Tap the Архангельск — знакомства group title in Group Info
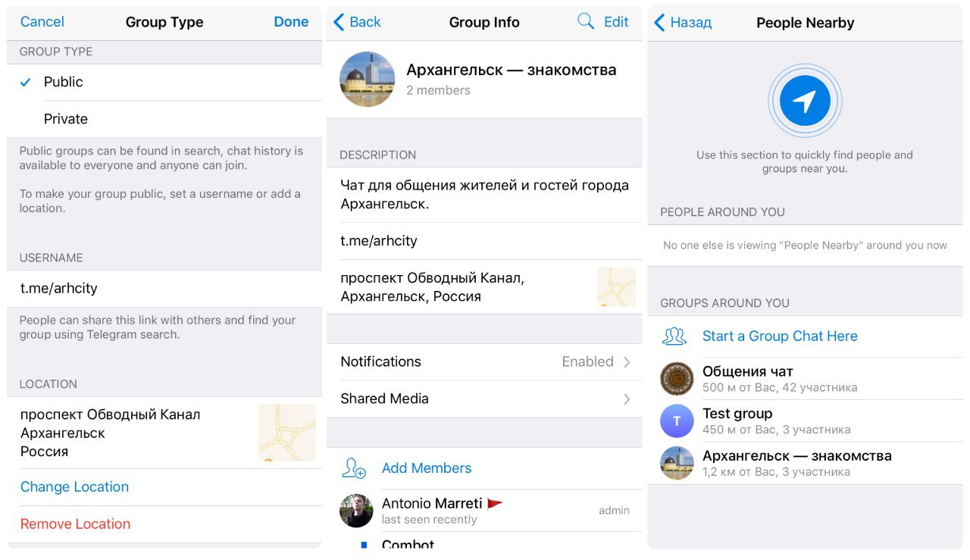 click(512, 70)
